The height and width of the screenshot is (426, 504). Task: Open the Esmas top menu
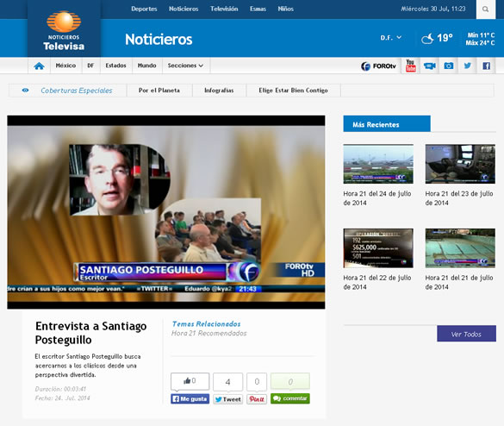click(x=258, y=9)
